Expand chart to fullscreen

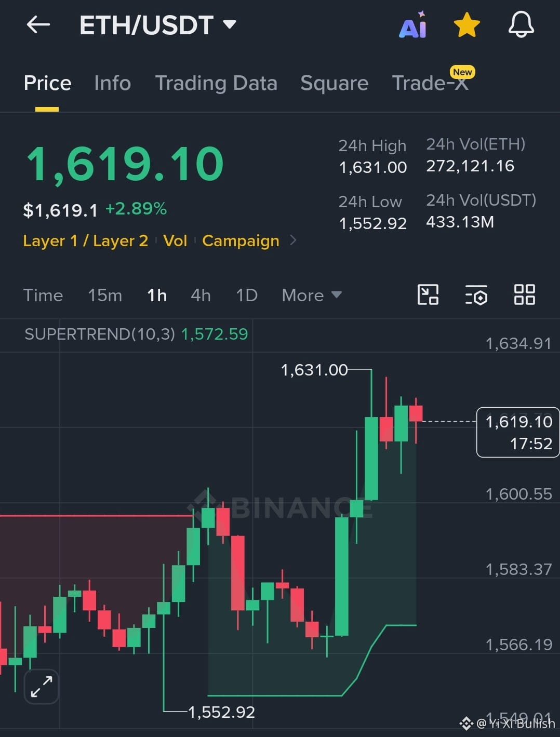(x=42, y=686)
